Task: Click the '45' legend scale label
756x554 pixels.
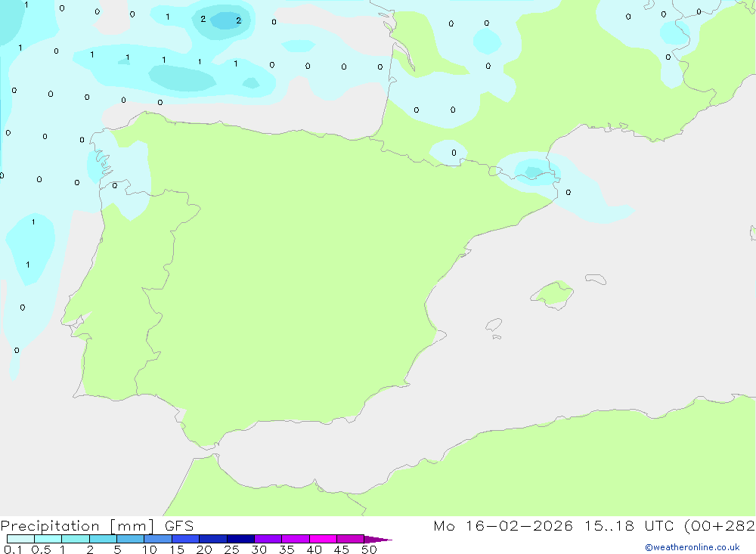Action: (342, 549)
